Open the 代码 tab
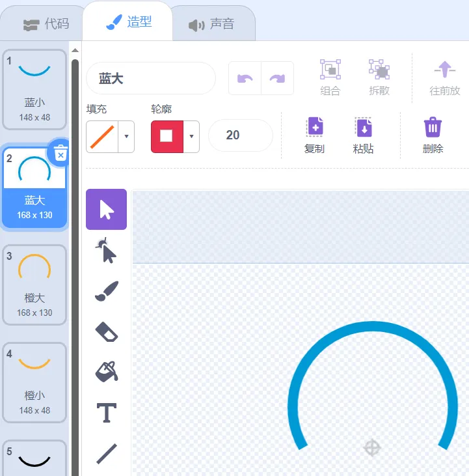The image size is (469, 476). (x=46, y=23)
